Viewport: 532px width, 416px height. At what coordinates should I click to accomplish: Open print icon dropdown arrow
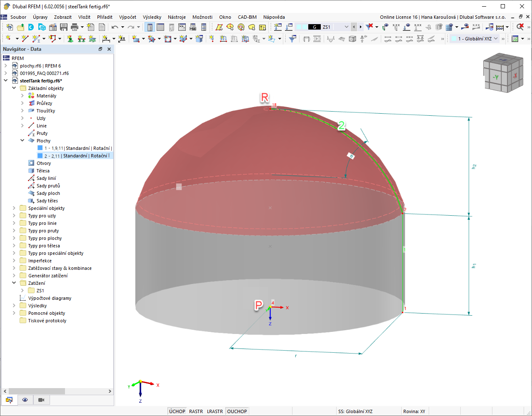[x=82, y=27]
